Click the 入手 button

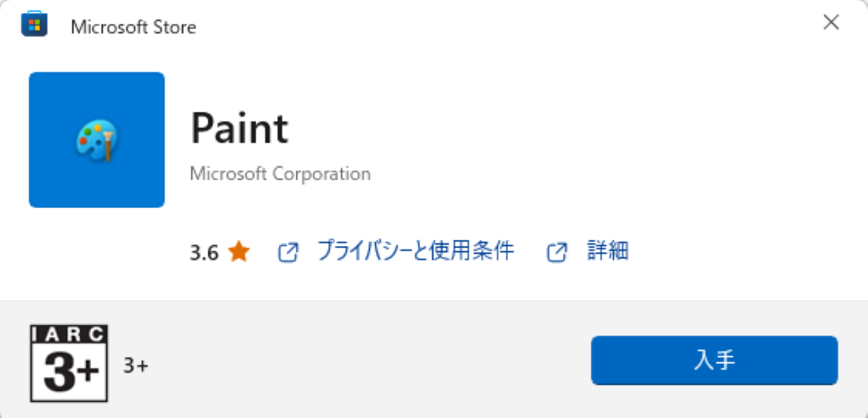715,360
